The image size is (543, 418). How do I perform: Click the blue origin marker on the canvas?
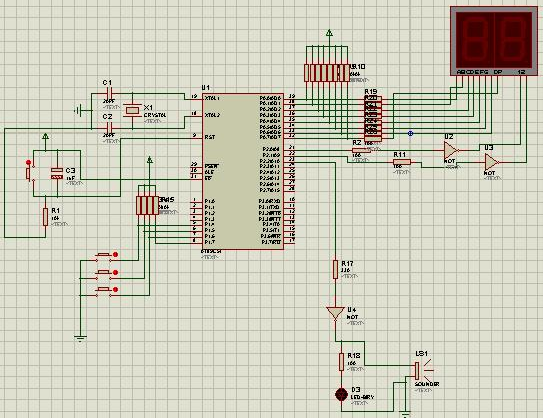point(410,133)
